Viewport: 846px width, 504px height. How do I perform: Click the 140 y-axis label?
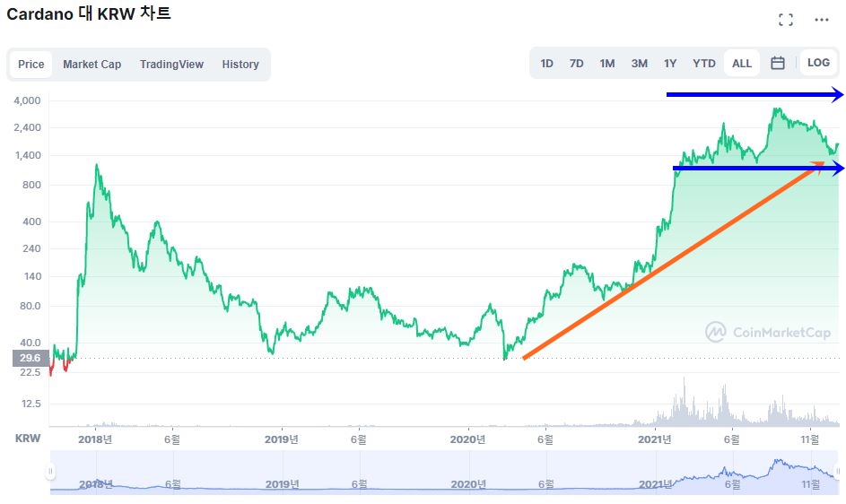[x=32, y=276]
